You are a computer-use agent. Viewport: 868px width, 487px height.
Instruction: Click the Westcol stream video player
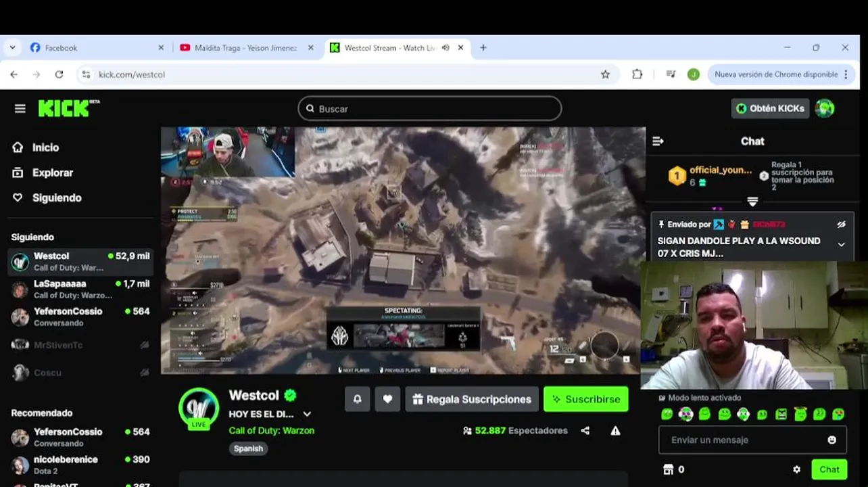pos(403,250)
